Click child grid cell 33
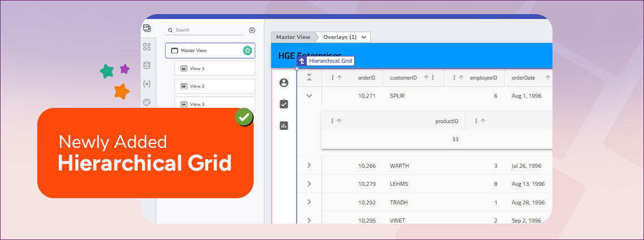Image resolution: width=644 pixels, height=240 pixels. pos(455,139)
